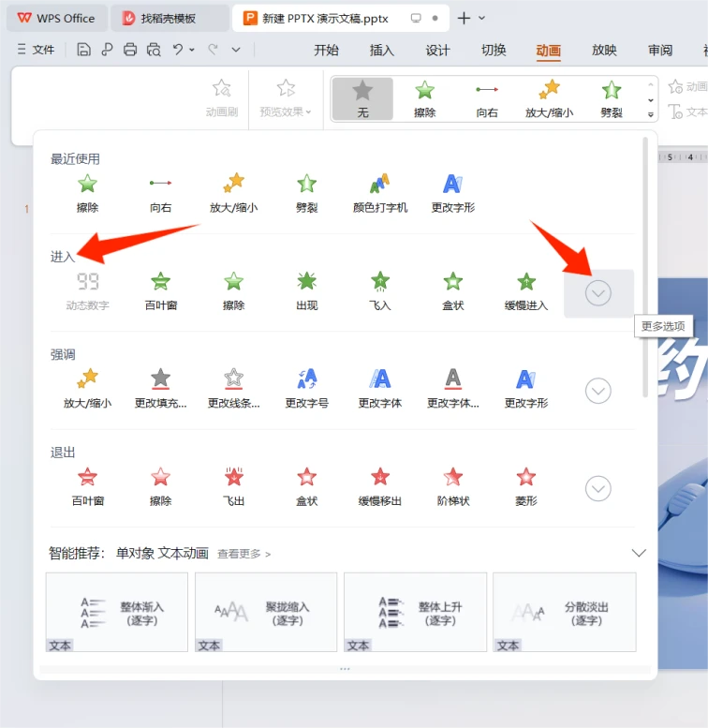Click the 查看更多 link
The height and width of the screenshot is (728, 708).
pyautogui.click(x=243, y=554)
